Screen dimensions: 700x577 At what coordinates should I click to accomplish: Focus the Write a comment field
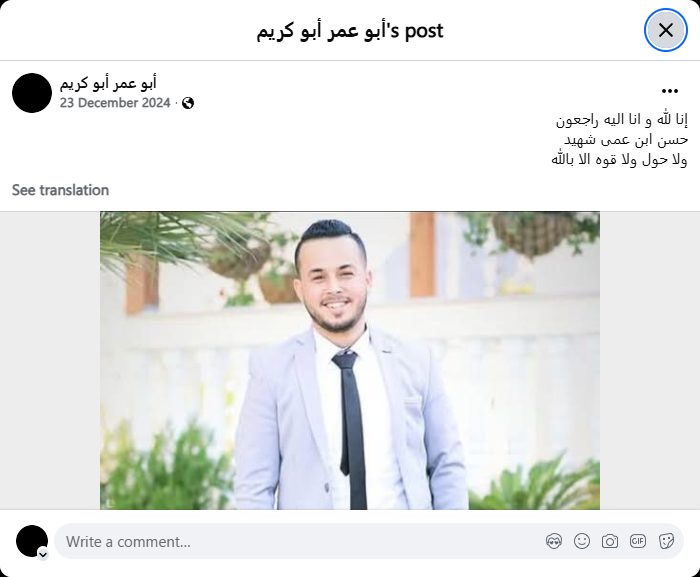click(x=369, y=541)
